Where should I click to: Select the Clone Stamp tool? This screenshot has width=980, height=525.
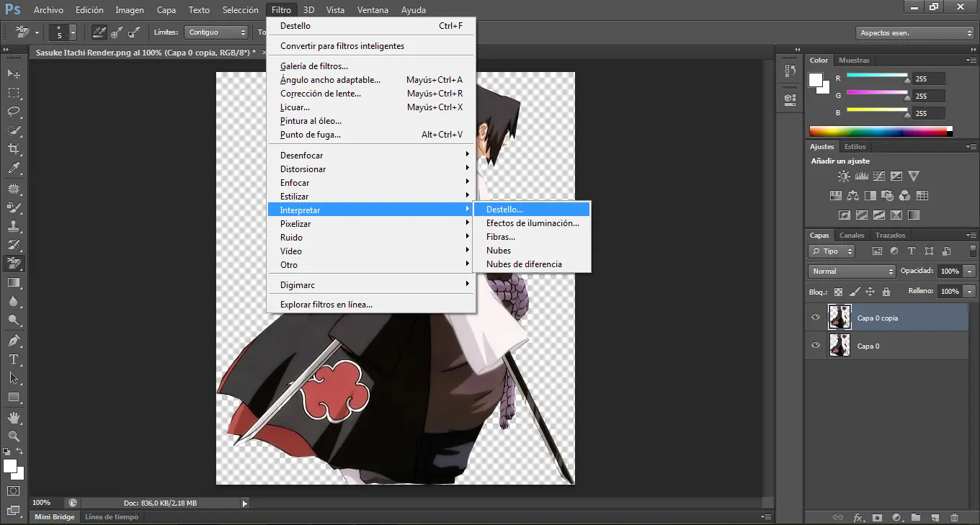(13, 226)
